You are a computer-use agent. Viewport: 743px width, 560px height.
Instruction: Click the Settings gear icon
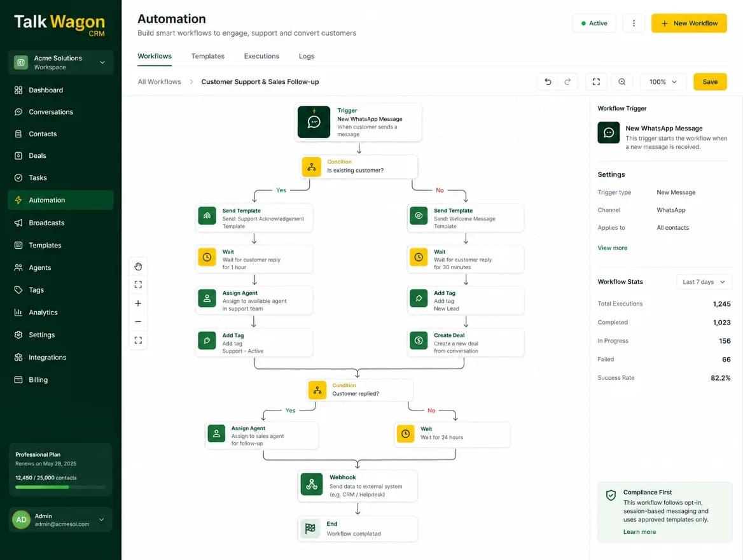18,335
